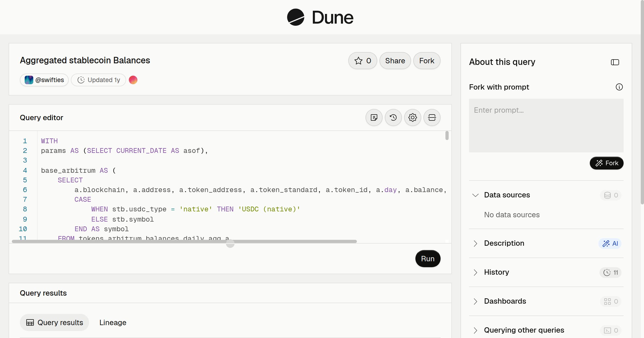Collapse the Data sources section
644x338 pixels.
475,195
